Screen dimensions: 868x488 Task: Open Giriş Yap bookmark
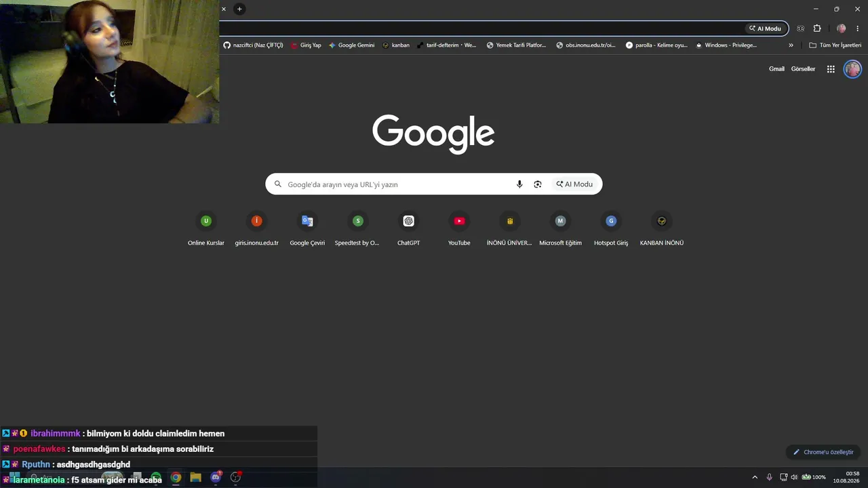(x=307, y=45)
